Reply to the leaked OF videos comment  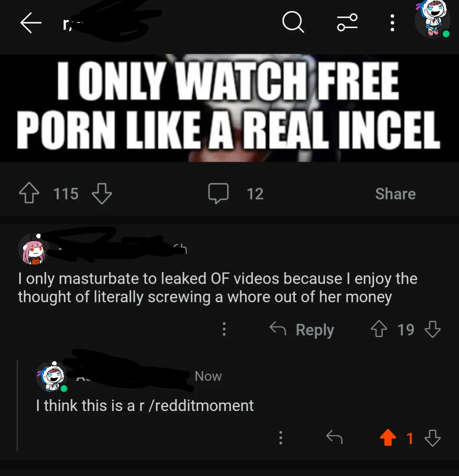[x=302, y=330]
